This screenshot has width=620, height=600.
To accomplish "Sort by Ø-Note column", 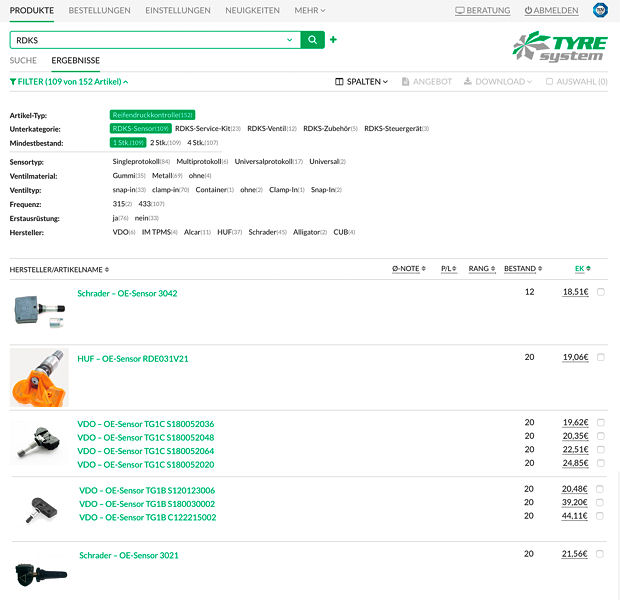I will pyautogui.click(x=408, y=269).
